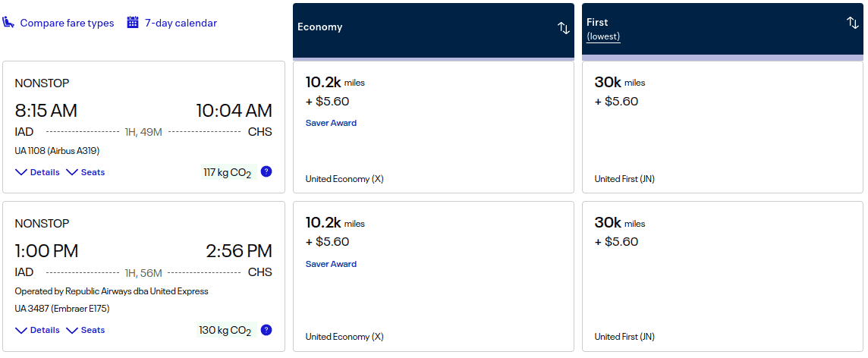Sort flights by Economy column arrows
The width and height of the screenshot is (868, 358).
(563, 28)
